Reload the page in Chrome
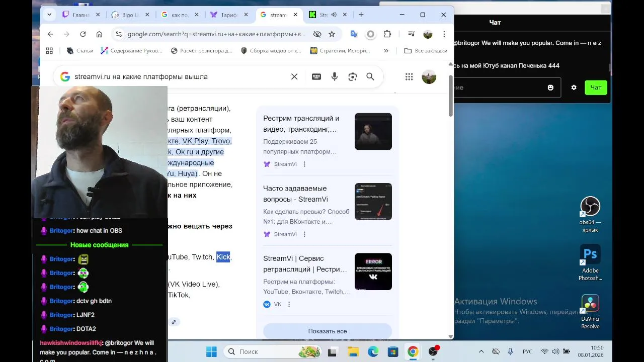This screenshot has height=362, width=644. tap(83, 34)
